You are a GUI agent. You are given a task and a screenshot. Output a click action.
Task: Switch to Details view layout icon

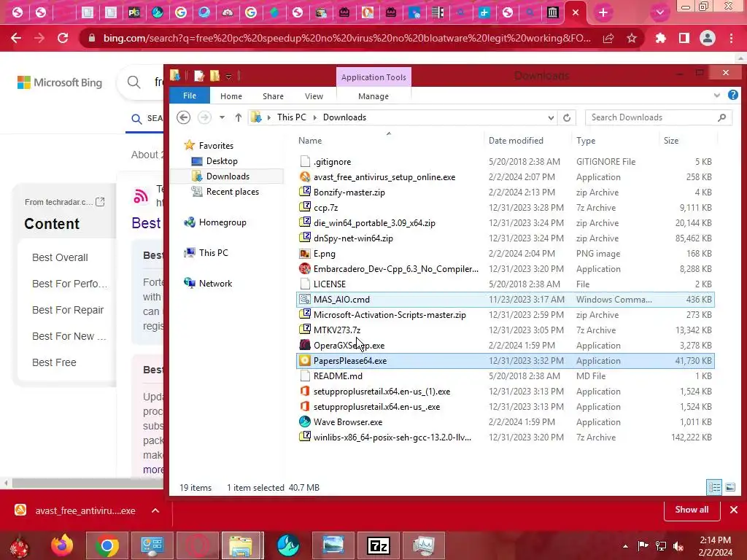pos(714,487)
